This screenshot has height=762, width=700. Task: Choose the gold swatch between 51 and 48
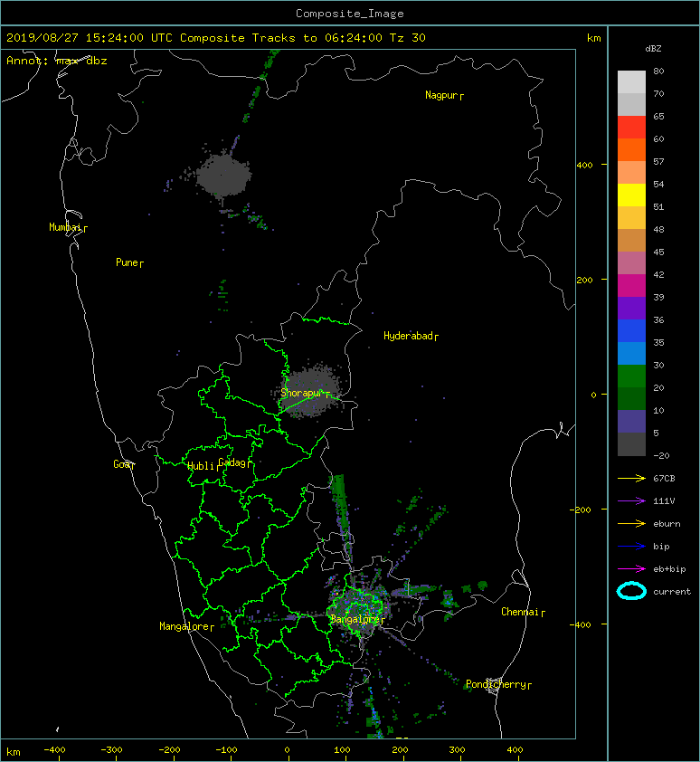[631, 218]
